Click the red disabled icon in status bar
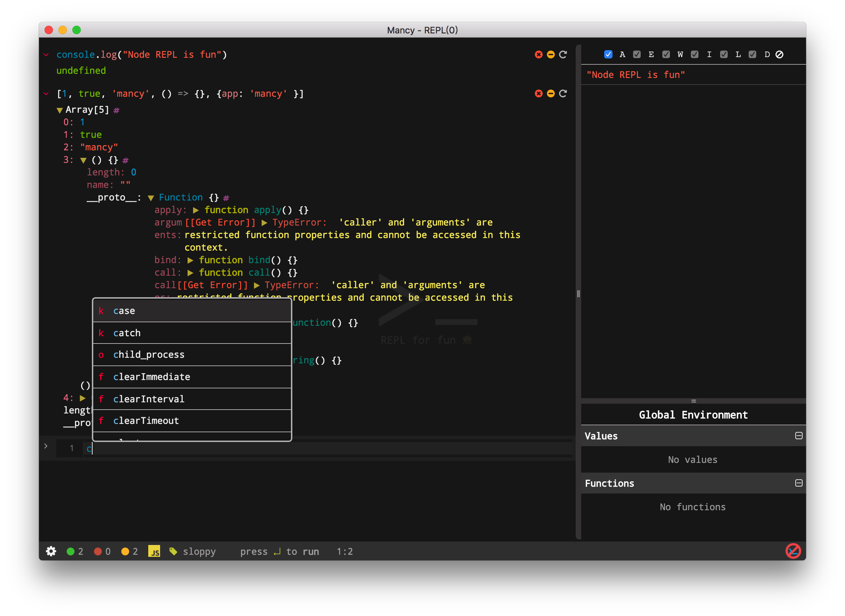Image resolution: width=845 pixels, height=616 pixels. (793, 551)
